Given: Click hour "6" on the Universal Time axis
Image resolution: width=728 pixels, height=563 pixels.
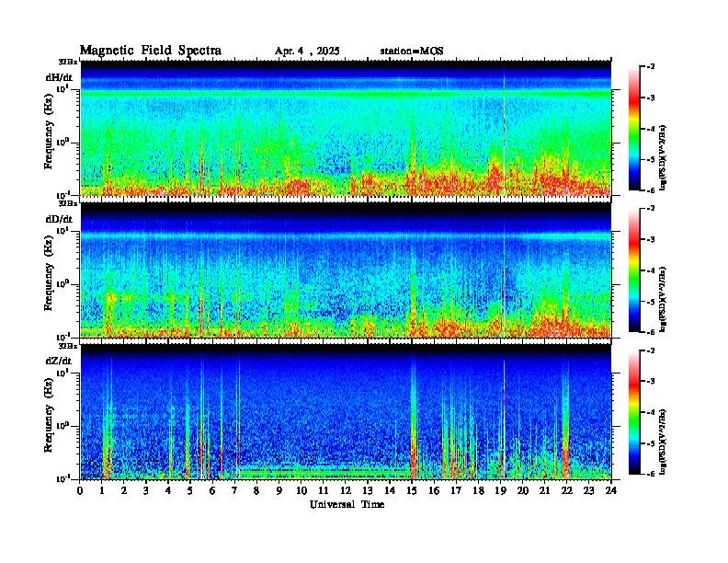Looking at the screenshot, I should click(212, 490).
